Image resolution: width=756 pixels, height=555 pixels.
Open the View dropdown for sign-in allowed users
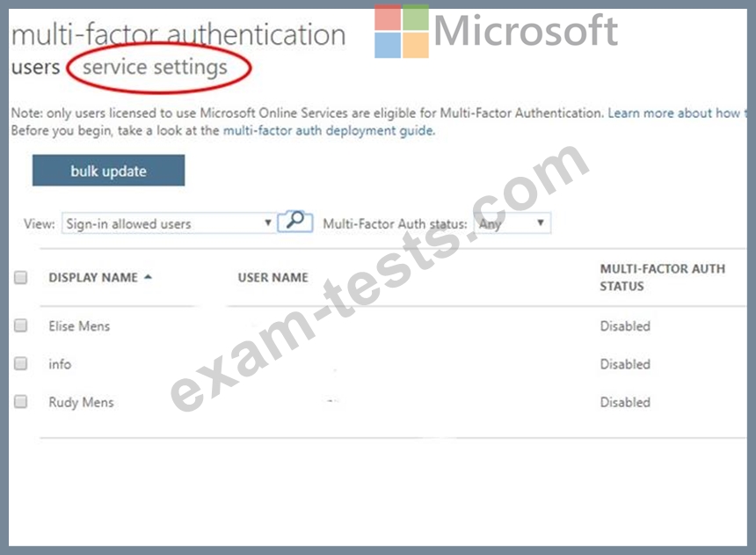click(169, 223)
